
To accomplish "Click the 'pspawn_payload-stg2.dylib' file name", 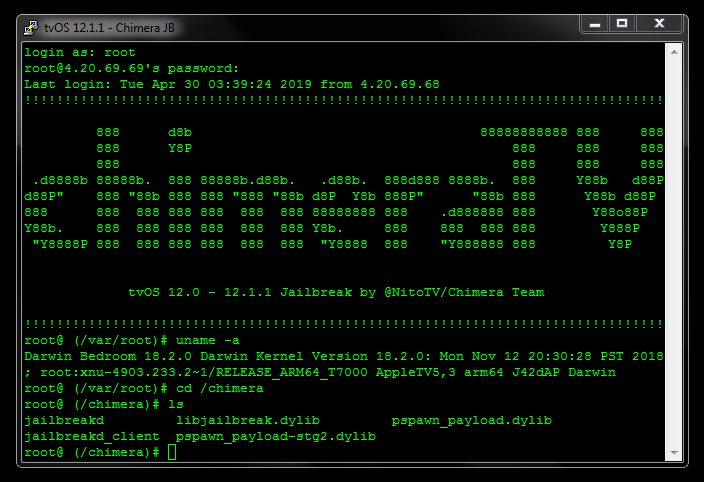I will pyautogui.click(x=276, y=437).
